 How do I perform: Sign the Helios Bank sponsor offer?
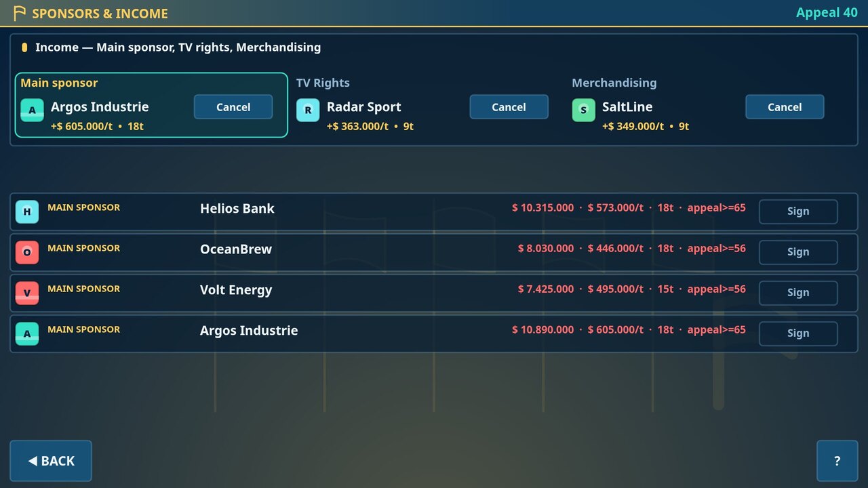798,211
